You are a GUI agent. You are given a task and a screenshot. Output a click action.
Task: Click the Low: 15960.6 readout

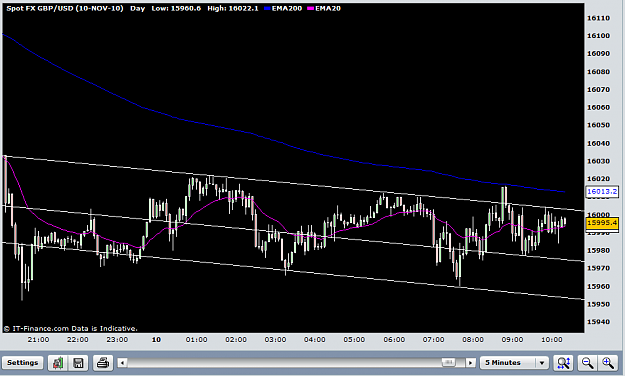[x=176, y=8]
